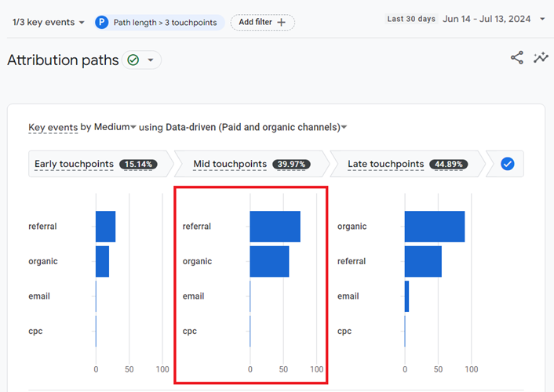
Task: Click referral bar in Early touchpoints chart
Action: click(106, 227)
